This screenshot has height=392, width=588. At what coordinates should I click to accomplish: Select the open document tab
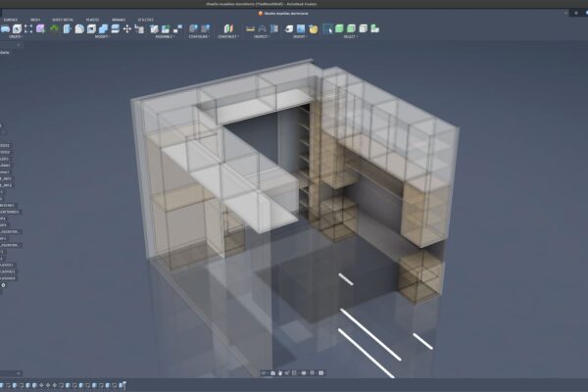283,13
